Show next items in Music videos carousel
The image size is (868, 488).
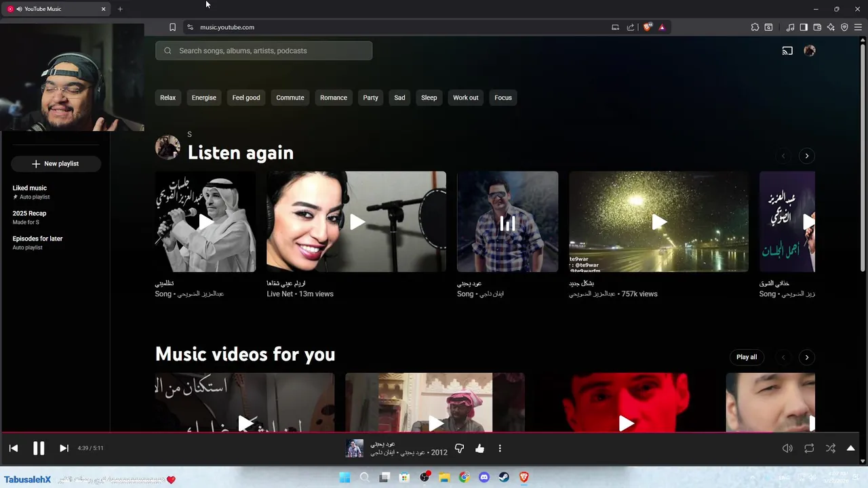806,357
